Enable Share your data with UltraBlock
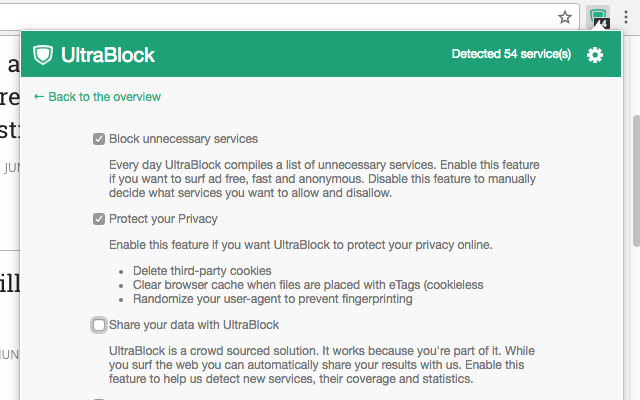Image resolution: width=640 pixels, height=400 pixels. point(99,325)
